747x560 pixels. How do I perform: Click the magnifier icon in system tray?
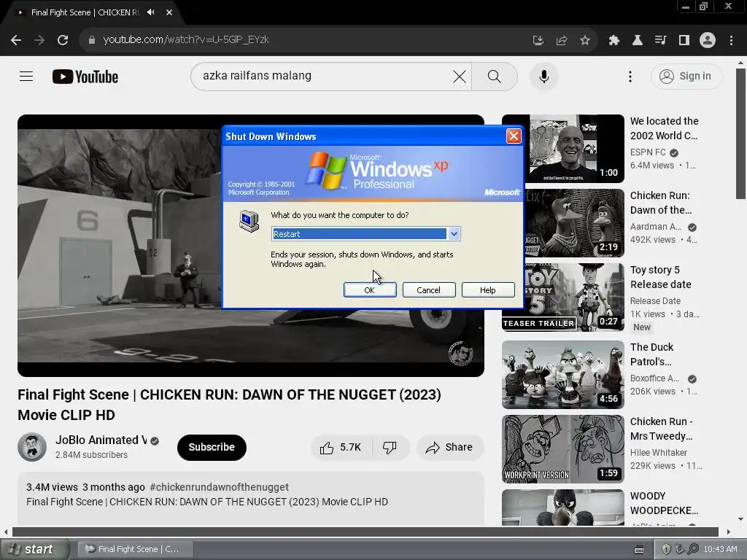point(693,550)
